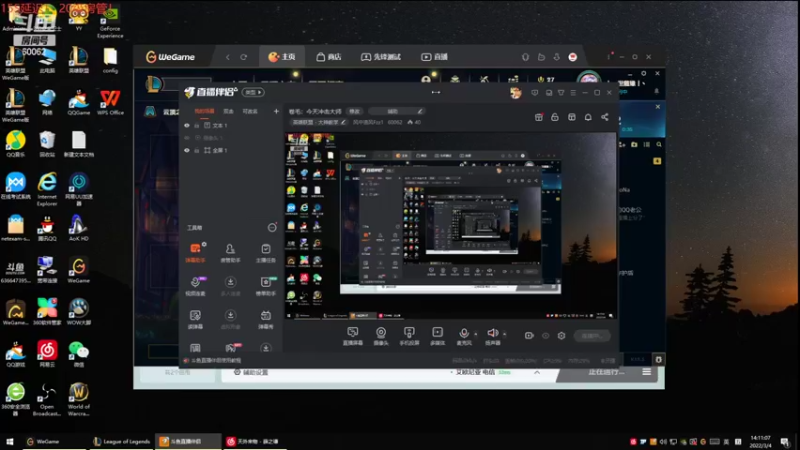The height and width of the screenshot is (450, 800).
Task: Switch to League of Legends taskbar item
Action: pos(121,442)
